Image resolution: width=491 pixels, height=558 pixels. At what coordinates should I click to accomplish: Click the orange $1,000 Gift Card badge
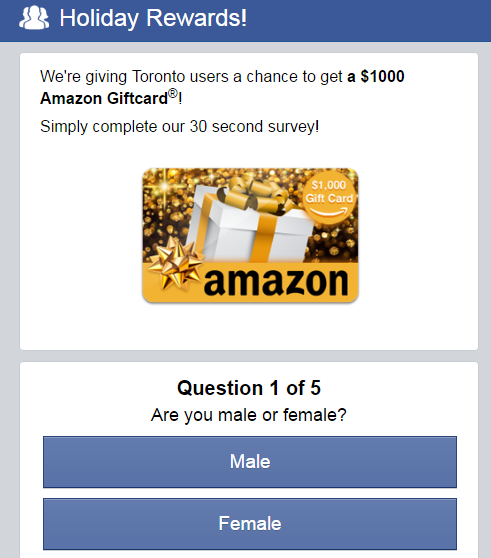tap(329, 198)
